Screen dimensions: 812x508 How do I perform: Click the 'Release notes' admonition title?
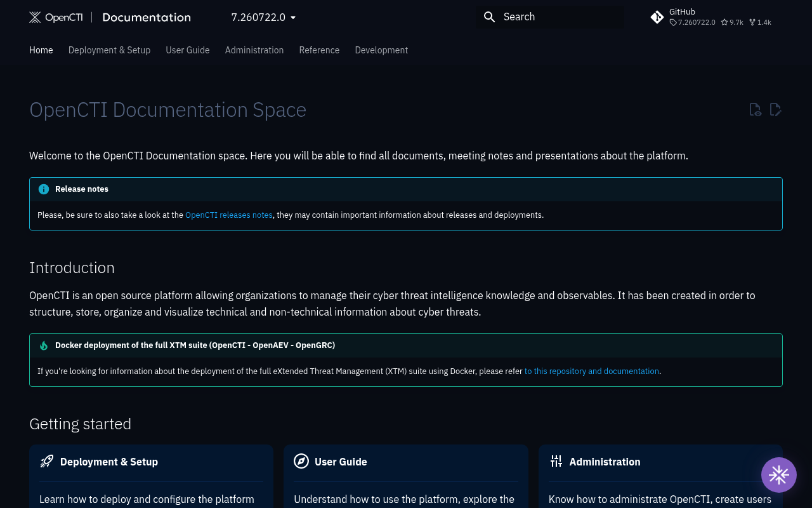[82, 189]
